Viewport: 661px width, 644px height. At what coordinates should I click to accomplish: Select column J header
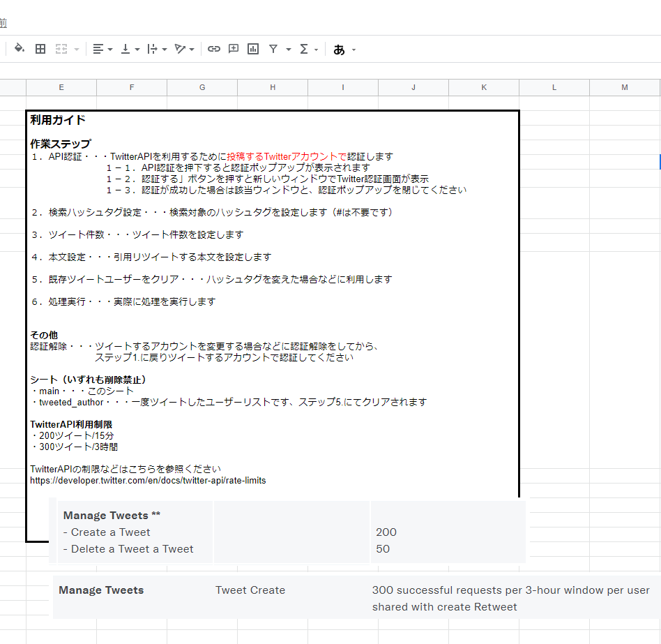413,87
